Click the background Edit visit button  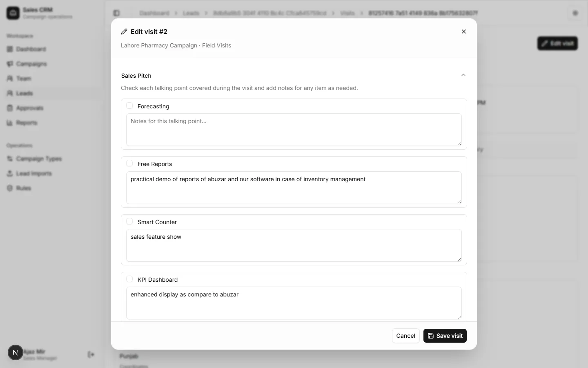(557, 43)
